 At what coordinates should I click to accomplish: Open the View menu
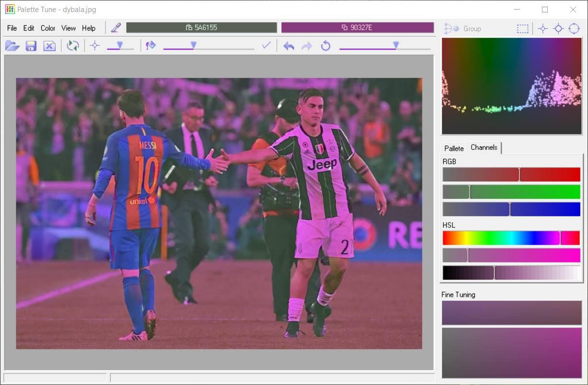pos(69,28)
